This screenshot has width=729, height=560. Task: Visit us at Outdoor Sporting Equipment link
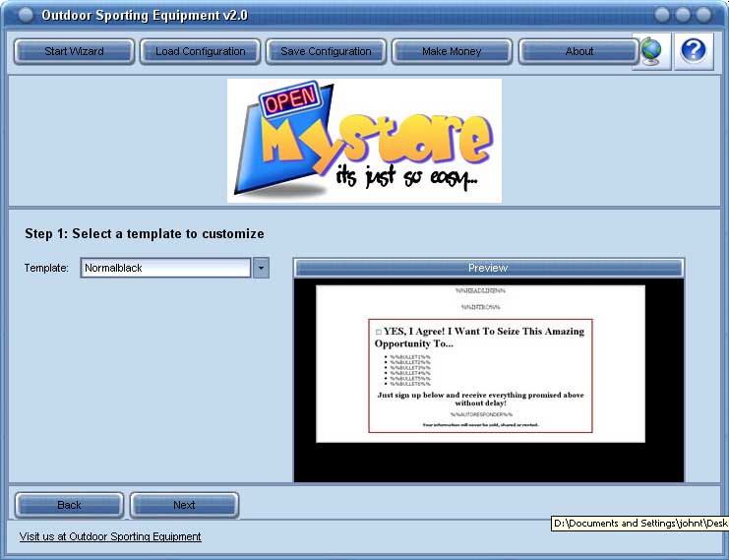(110, 536)
